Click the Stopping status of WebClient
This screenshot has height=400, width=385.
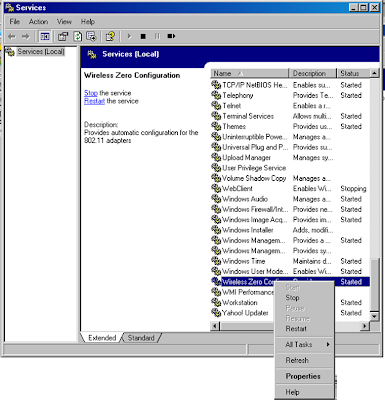[x=353, y=189]
